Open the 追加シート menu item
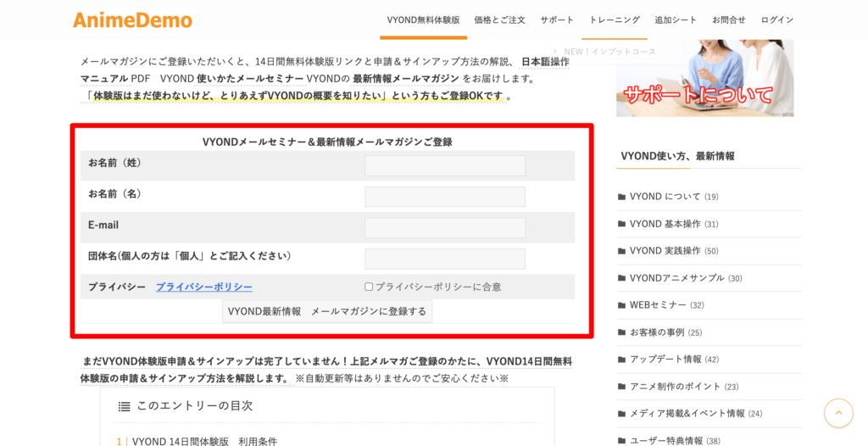This screenshot has width=868, height=446. point(676,20)
